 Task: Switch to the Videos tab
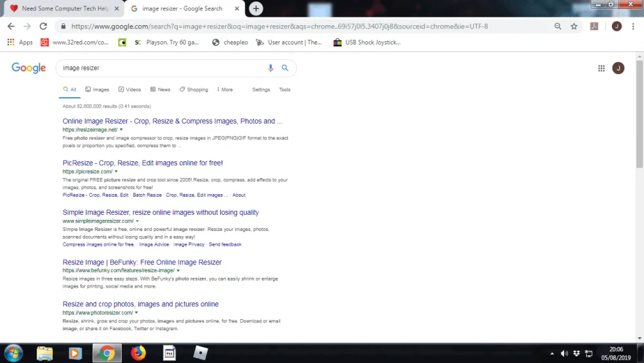point(130,90)
